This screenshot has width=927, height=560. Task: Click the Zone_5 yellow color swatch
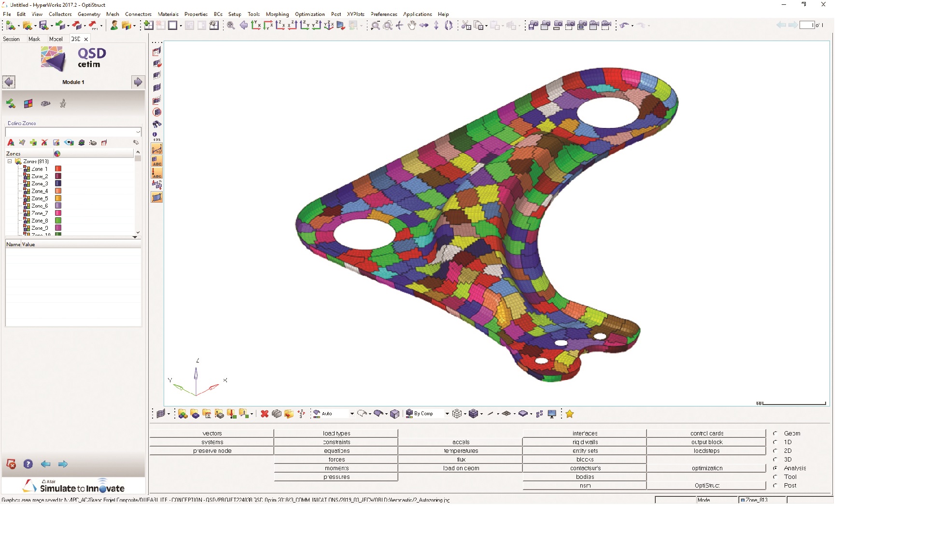coord(58,198)
